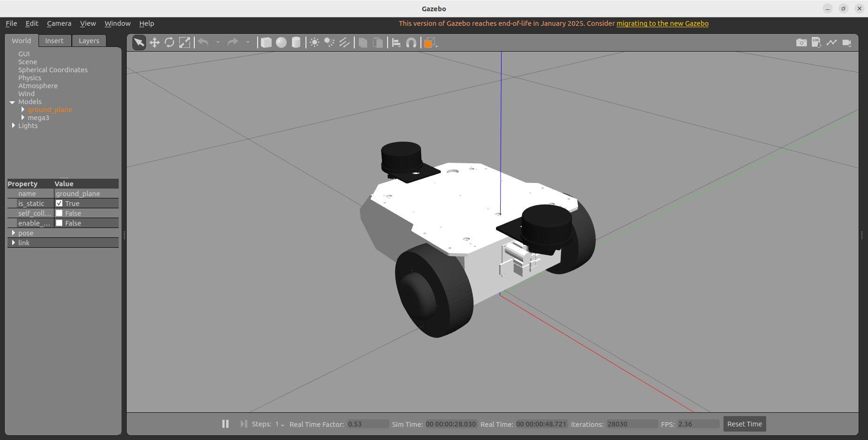The image size is (868, 440).
Task: Enable the self_collide checkbox
Action: click(x=59, y=213)
